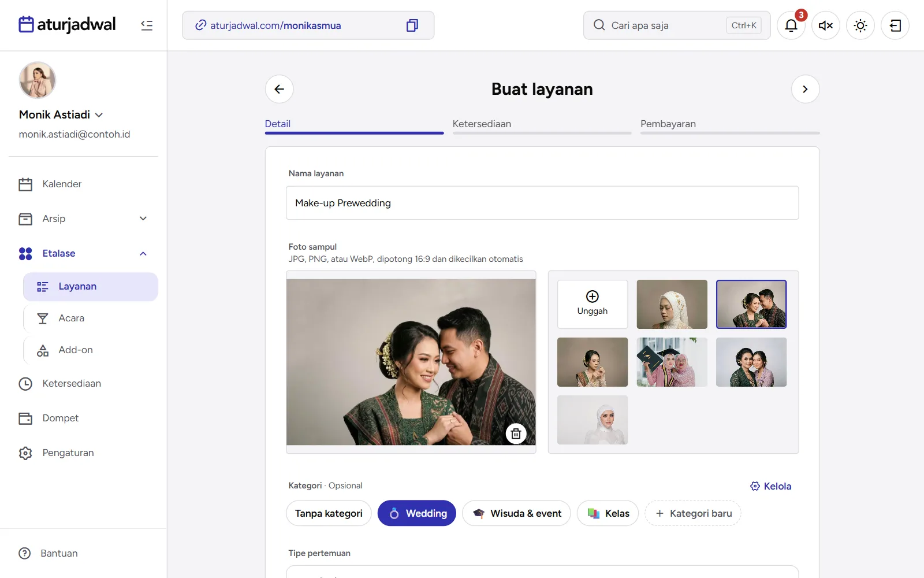
Task: Select the white hijab thumbnail
Action: [593, 420]
